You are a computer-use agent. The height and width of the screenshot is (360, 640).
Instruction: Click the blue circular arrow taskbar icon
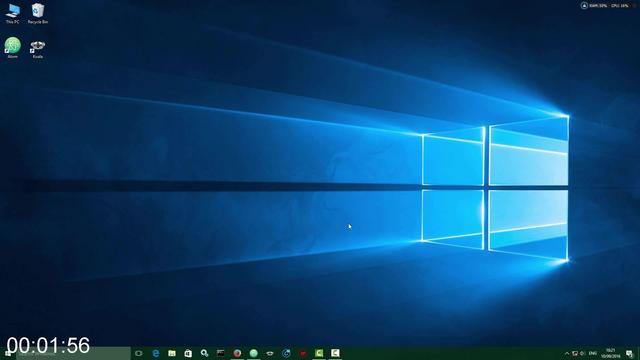286,353
